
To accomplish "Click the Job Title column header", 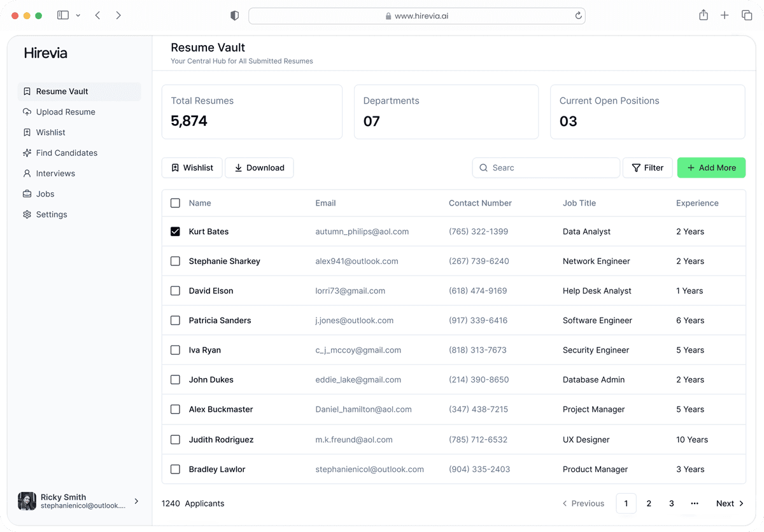I will [x=579, y=203].
